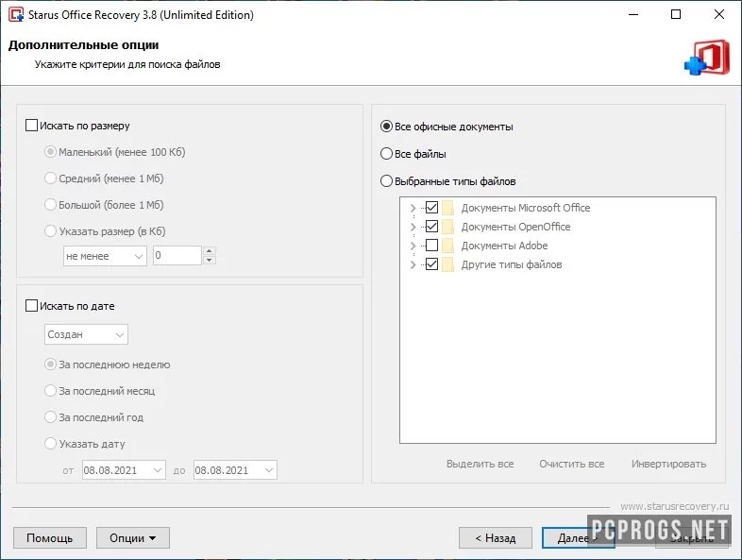This screenshot has height=560, width=742.
Task: Select Все офисные документы radio button
Action: point(386,127)
